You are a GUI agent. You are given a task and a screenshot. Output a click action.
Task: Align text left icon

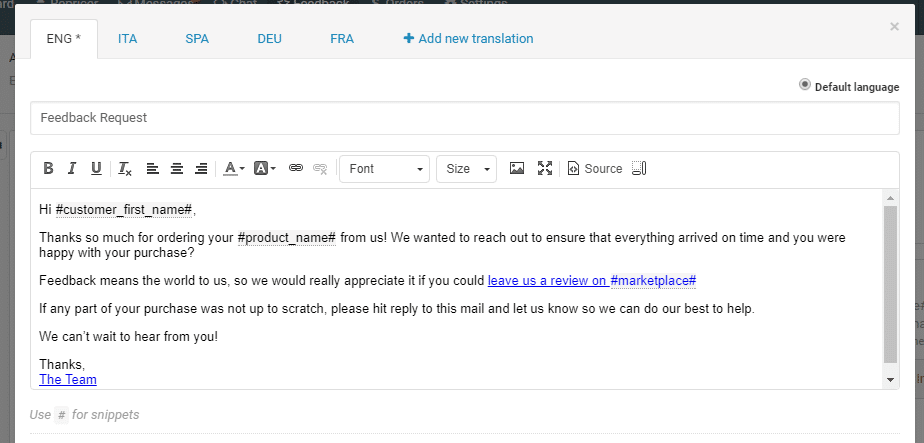pyautogui.click(x=153, y=168)
